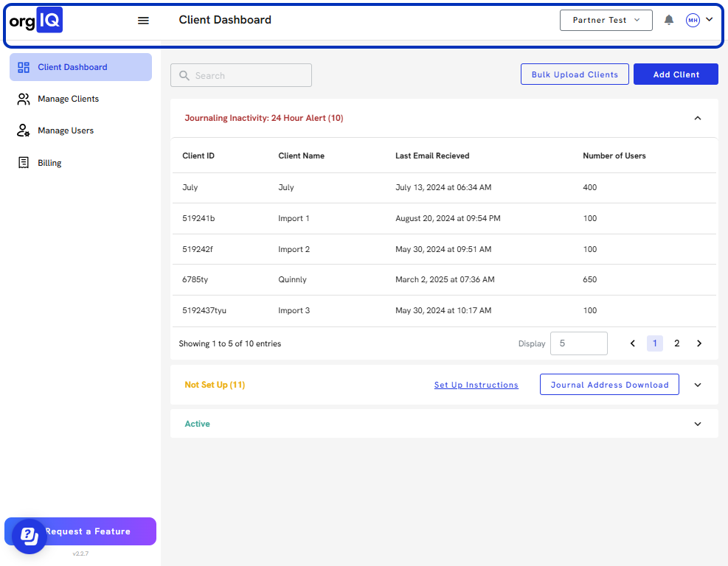Expand the Active section
The image size is (728, 566).
coord(698,424)
